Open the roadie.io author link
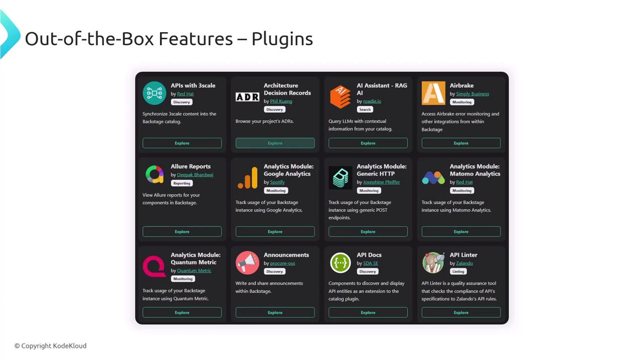Image resolution: width=644 pixels, height=362 pixels. [x=372, y=102]
